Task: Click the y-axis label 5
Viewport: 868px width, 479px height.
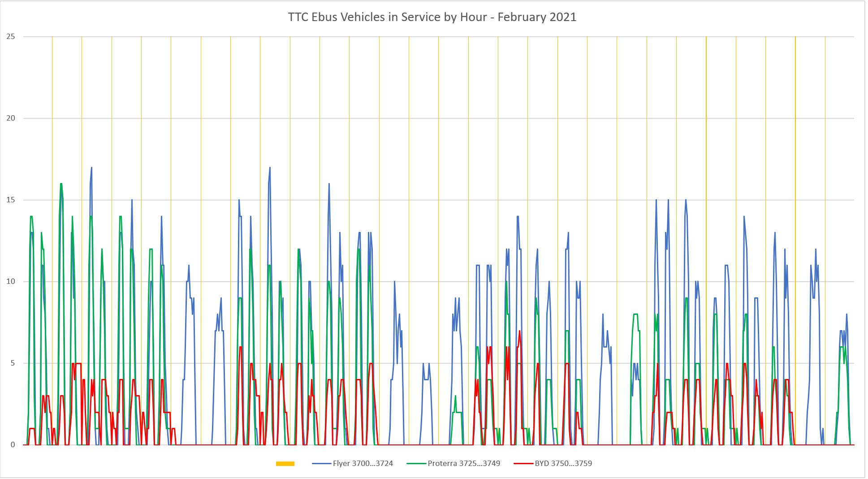Action: [13, 363]
